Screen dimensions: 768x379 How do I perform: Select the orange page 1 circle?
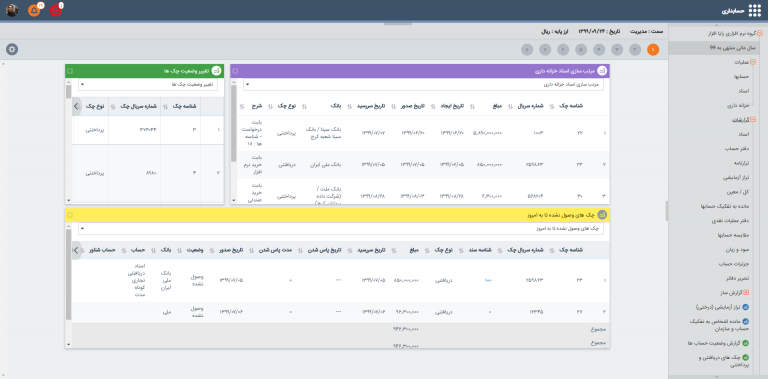pos(653,49)
